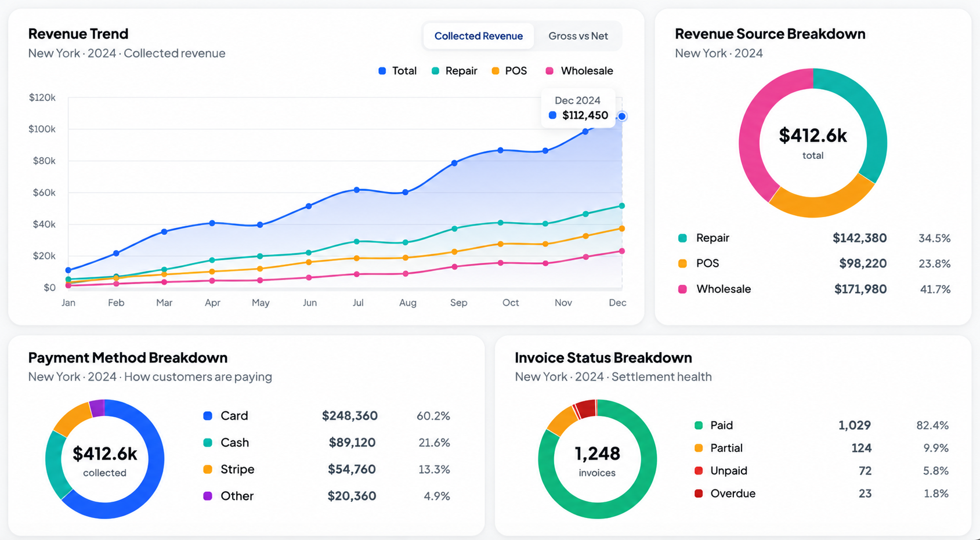The width and height of the screenshot is (980, 540).
Task: Click the 41.7% Wholesale share
Action: pos(935,289)
